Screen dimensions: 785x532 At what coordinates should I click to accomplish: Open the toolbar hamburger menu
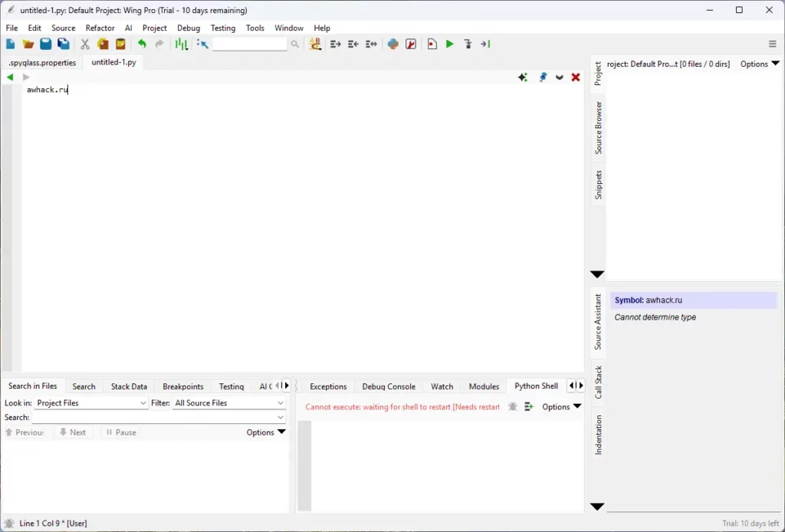tap(773, 44)
